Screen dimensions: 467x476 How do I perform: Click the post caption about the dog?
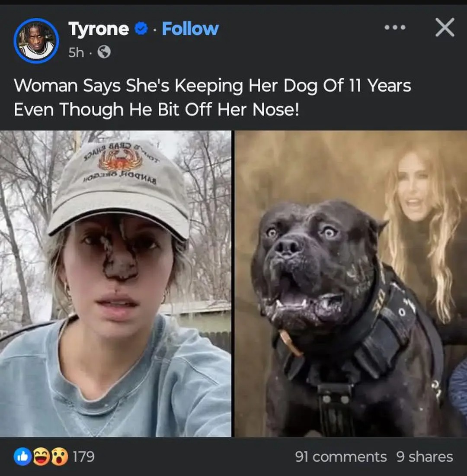point(212,97)
